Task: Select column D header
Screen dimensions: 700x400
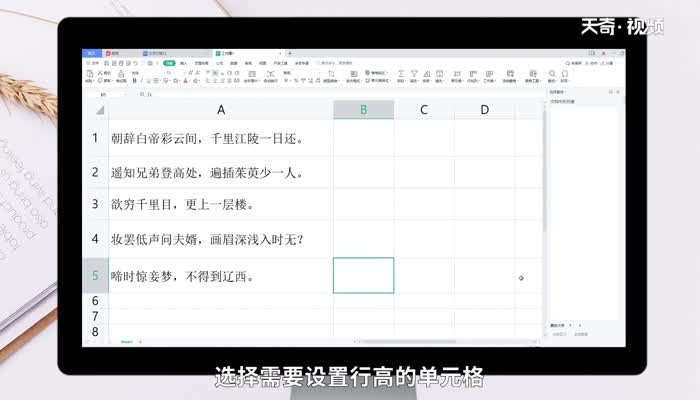Action: [x=484, y=110]
